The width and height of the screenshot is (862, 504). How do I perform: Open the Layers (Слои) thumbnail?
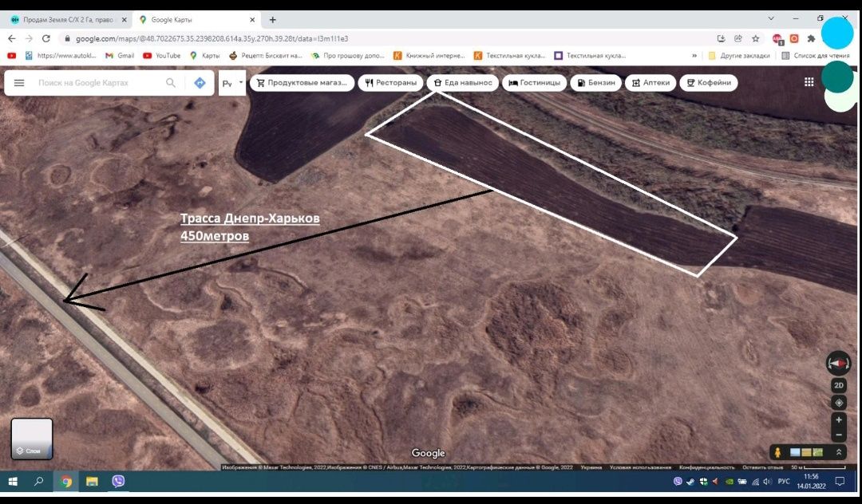coord(32,439)
